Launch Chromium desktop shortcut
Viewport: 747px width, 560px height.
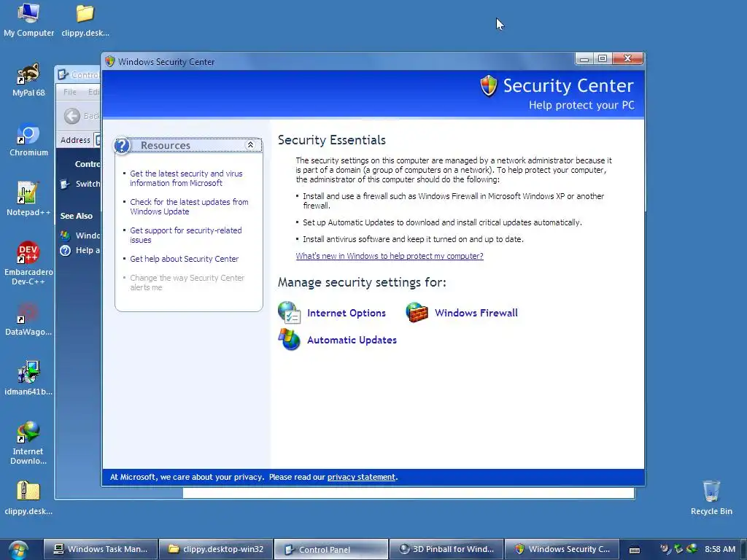click(28, 140)
